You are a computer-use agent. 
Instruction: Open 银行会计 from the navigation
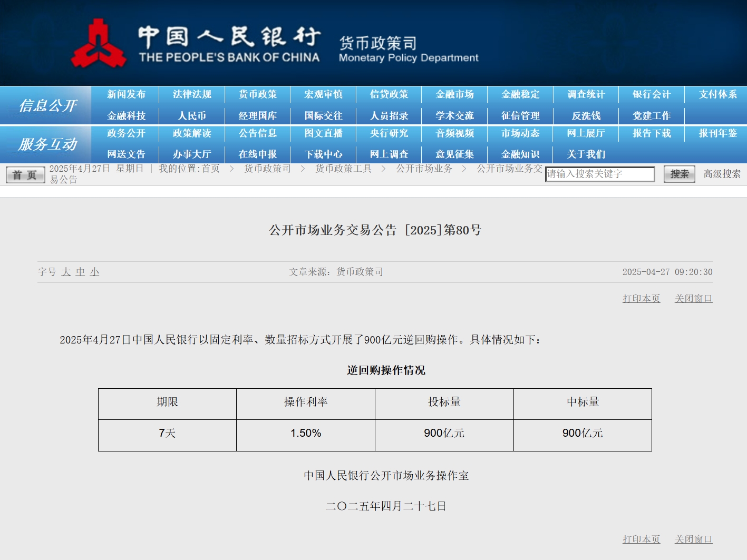point(652,94)
